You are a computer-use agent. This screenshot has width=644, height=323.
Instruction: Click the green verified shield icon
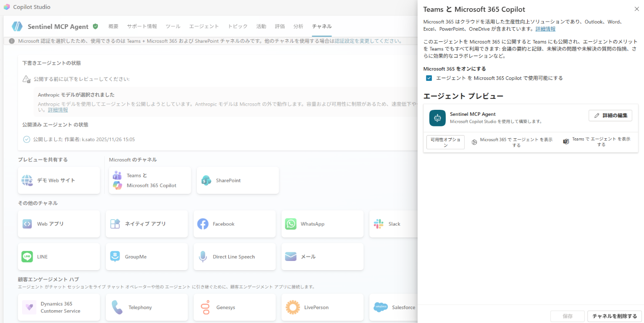(x=95, y=27)
